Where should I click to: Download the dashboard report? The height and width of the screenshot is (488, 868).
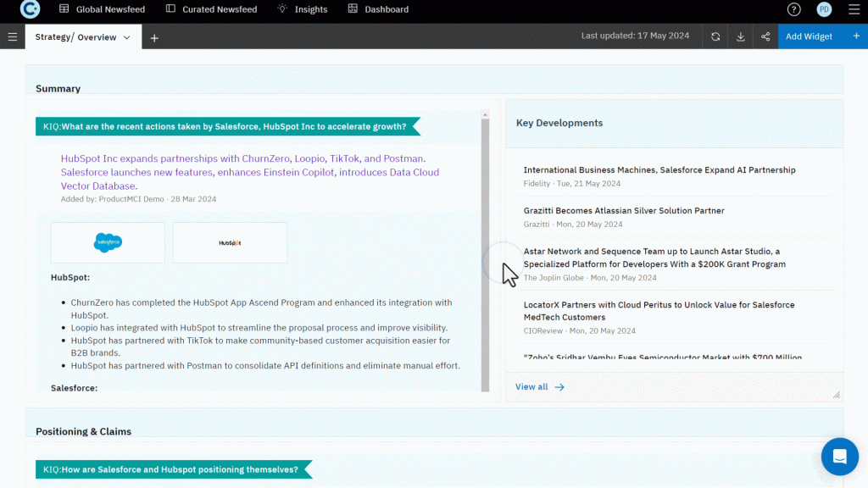[740, 36]
